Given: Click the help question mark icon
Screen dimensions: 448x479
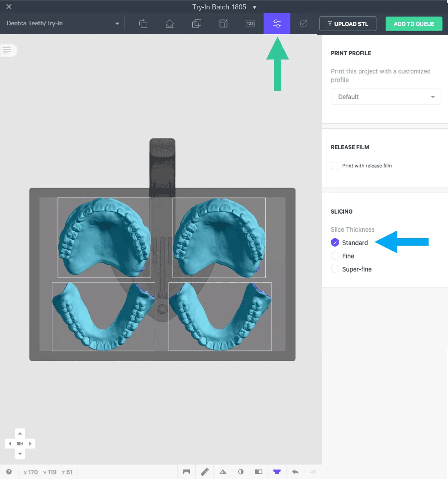Looking at the screenshot, I should (x=9, y=472).
